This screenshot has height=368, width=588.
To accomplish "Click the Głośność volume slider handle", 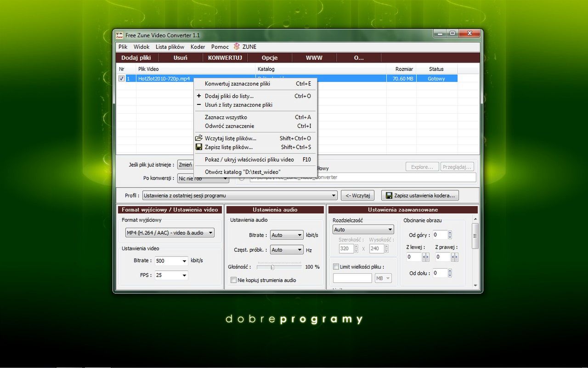I will (x=272, y=267).
